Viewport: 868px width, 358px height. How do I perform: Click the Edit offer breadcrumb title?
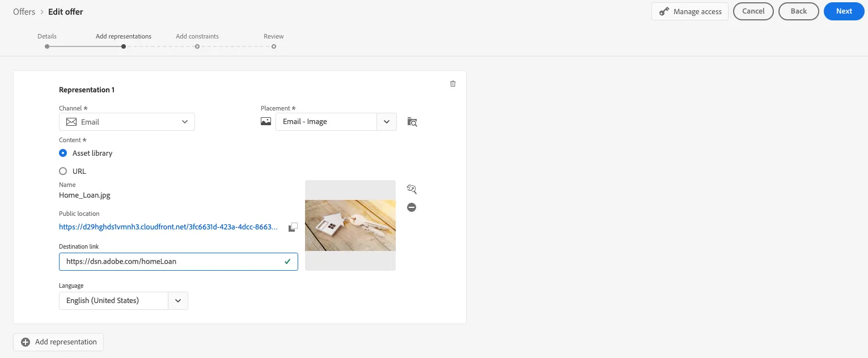(x=66, y=11)
